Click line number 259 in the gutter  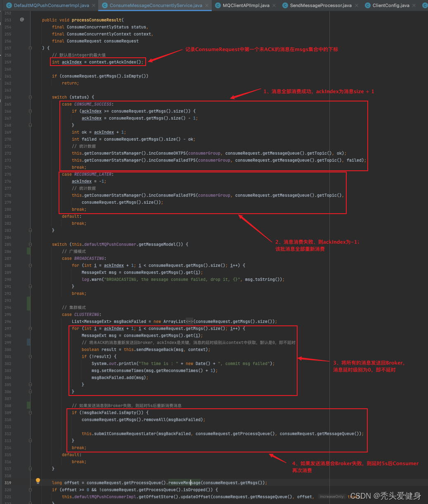(x=8, y=62)
